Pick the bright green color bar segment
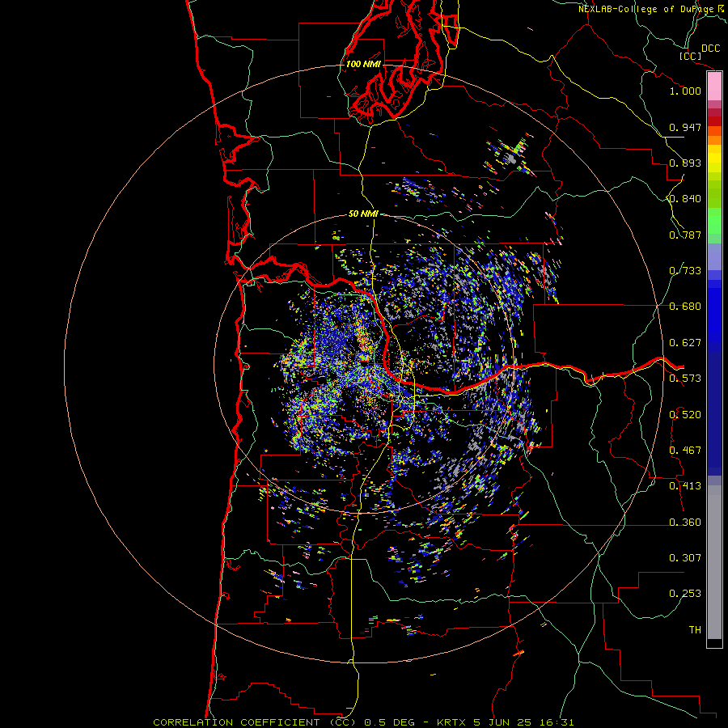The width and height of the screenshot is (728, 728). [714, 221]
